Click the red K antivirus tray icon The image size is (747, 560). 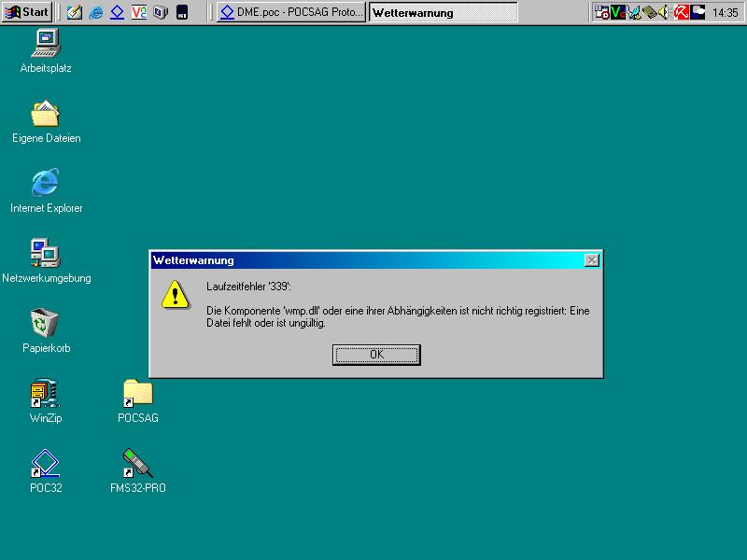pos(681,13)
